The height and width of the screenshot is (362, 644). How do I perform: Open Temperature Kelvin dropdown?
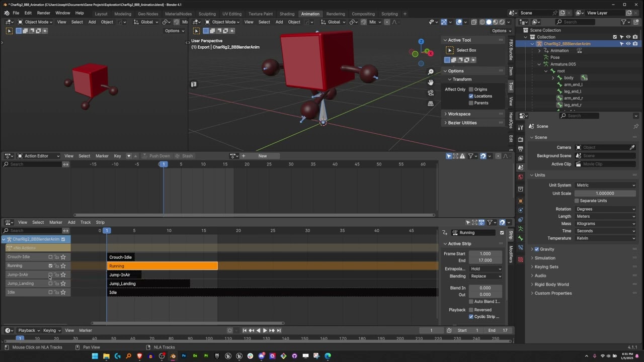[606, 238]
